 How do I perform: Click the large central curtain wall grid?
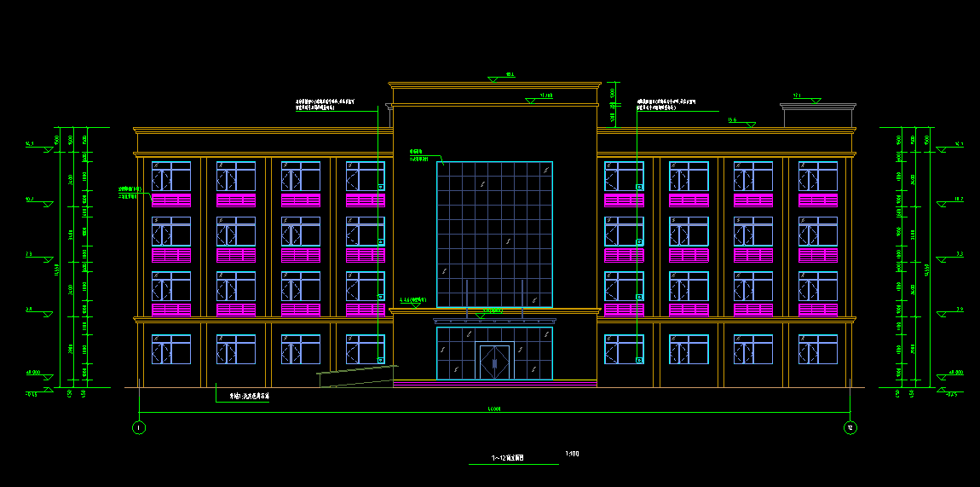pyautogui.click(x=494, y=235)
